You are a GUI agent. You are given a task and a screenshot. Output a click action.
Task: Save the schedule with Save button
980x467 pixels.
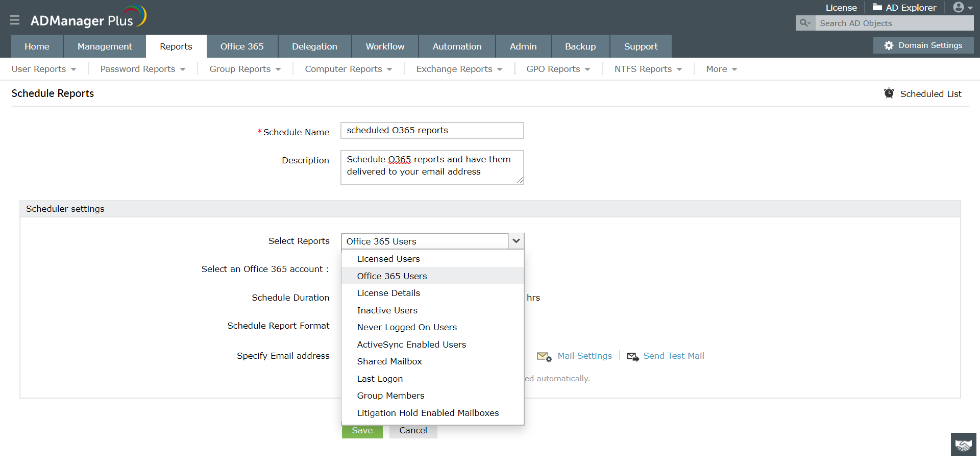tap(362, 431)
